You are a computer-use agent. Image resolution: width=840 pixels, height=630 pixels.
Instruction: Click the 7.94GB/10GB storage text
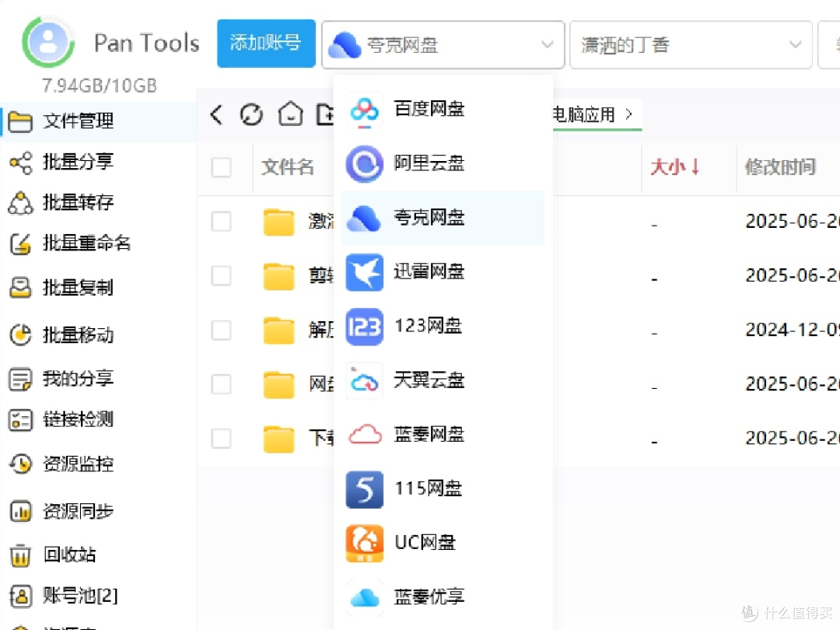(x=100, y=86)
